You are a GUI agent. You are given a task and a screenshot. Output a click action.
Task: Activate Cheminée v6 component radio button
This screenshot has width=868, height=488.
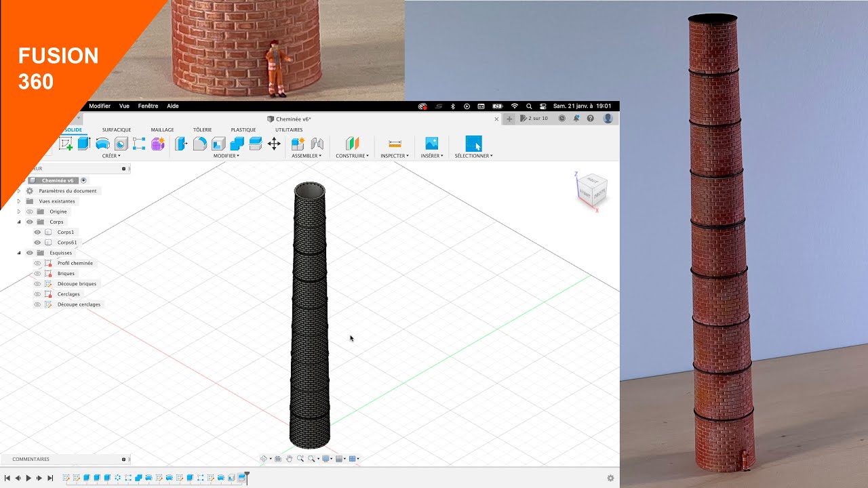click(x=83, y=180)
